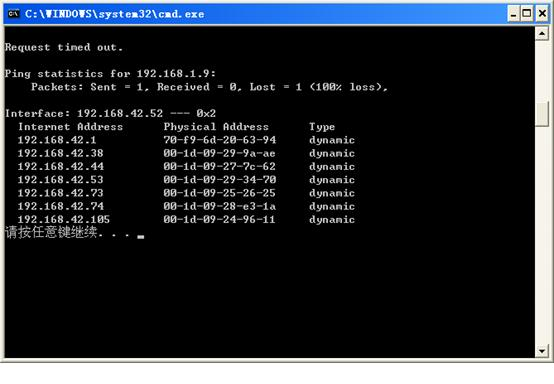
Task: Click the 'Request timed out.' line
Action: click(64, 47)
